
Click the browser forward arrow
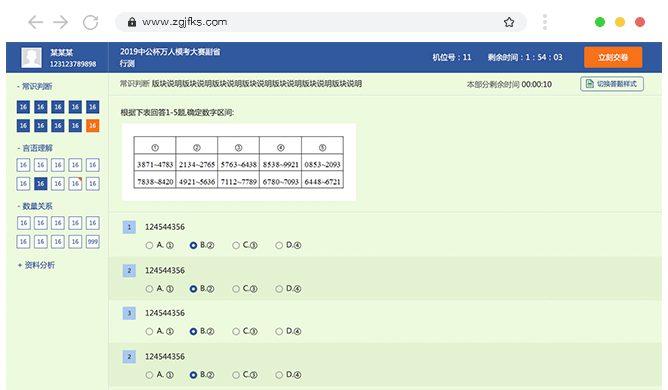click(x=60, y=22)
